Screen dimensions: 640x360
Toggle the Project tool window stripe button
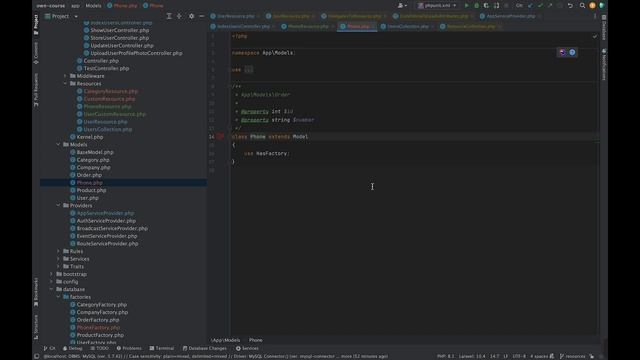pos(36,24)
